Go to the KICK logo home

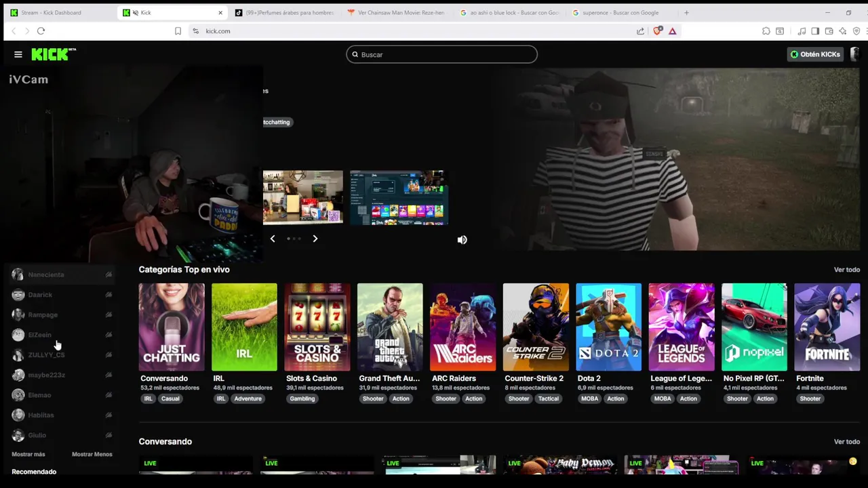(x=54, y=54)
